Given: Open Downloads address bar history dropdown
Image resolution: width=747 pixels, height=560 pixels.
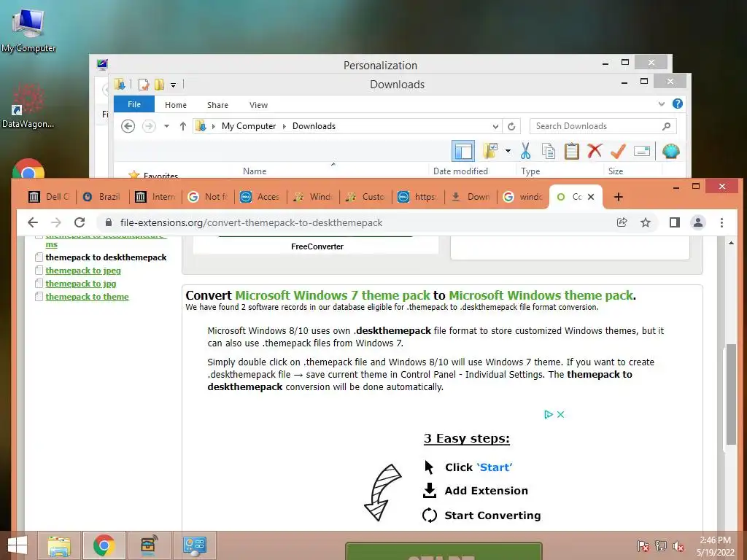Looking at the screenshot, I should 495,126.
